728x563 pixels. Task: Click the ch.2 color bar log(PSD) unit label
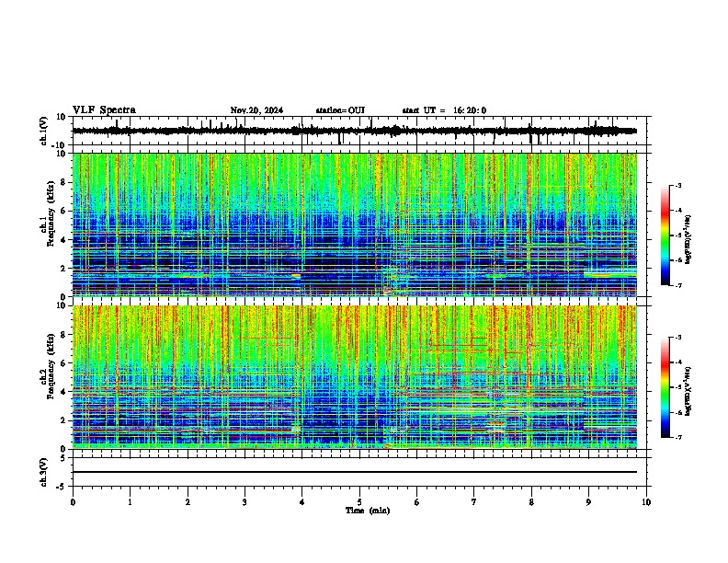click(688, 391)
